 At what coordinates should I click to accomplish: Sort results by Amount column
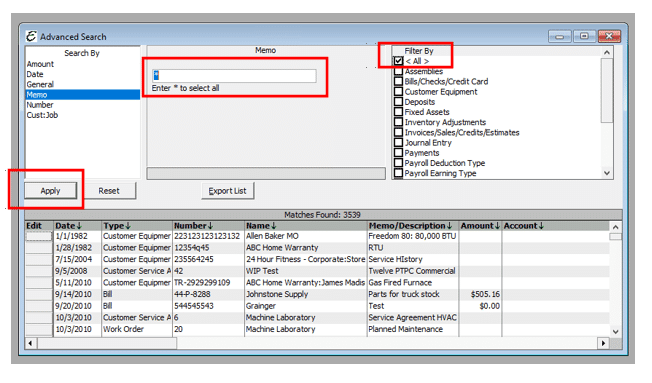[480, 226]
